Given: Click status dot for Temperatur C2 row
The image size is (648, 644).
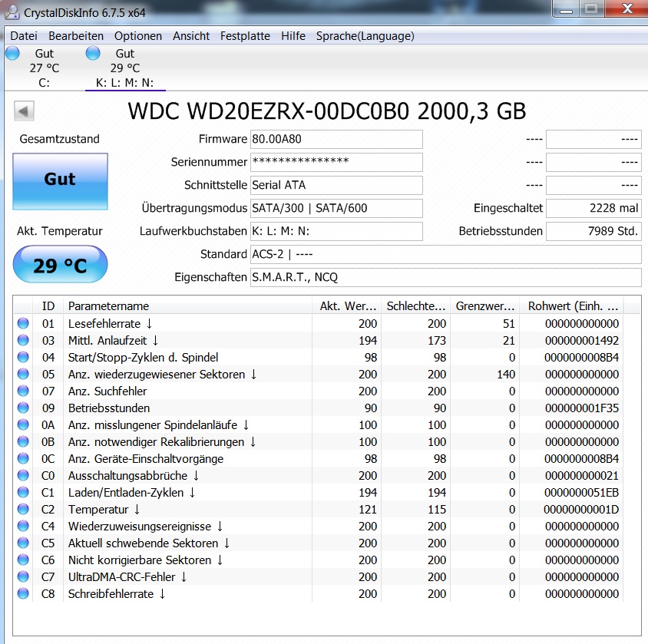Looking at the screenshot, I should 23,509.
